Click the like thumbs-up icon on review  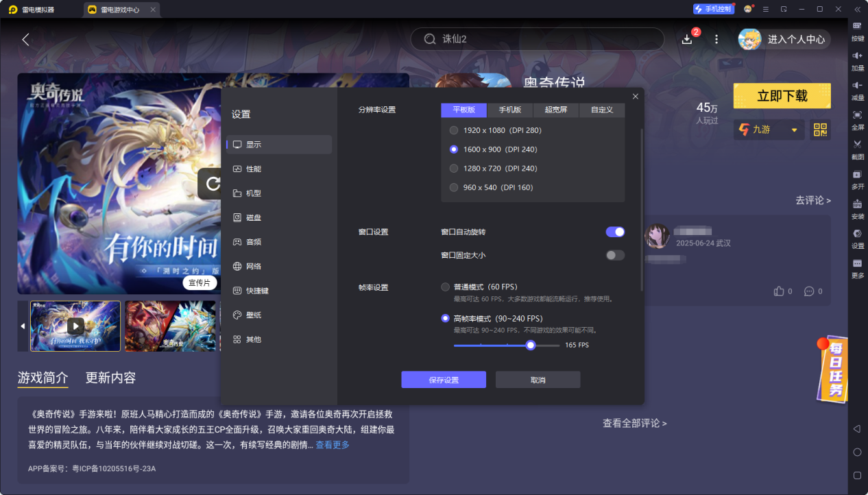coord(779,291)
